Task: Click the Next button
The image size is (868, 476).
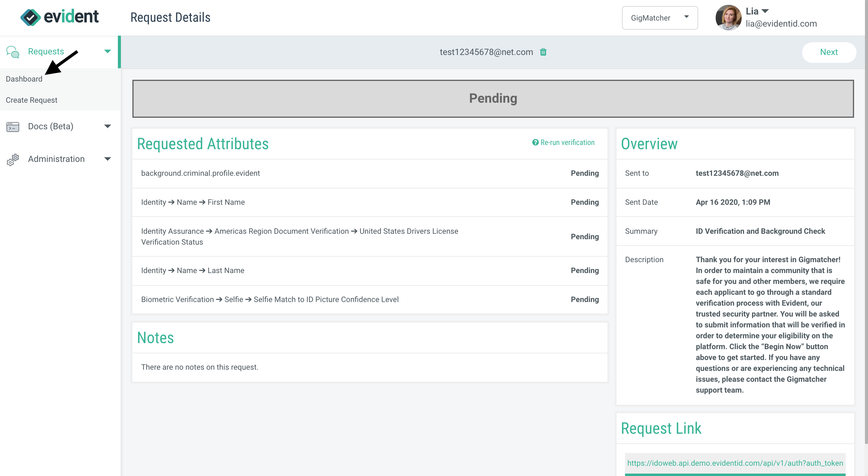Action: (x=829, y=52)
